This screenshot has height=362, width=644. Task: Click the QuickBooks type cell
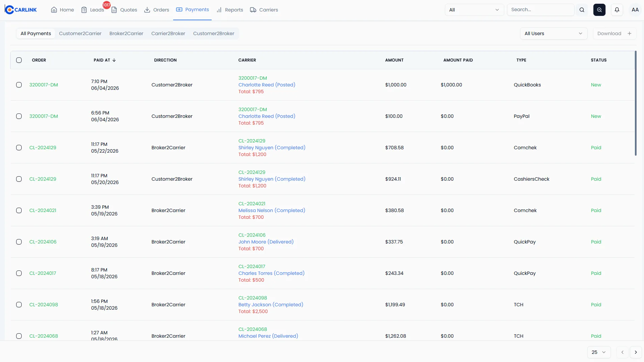click(527, 85)
